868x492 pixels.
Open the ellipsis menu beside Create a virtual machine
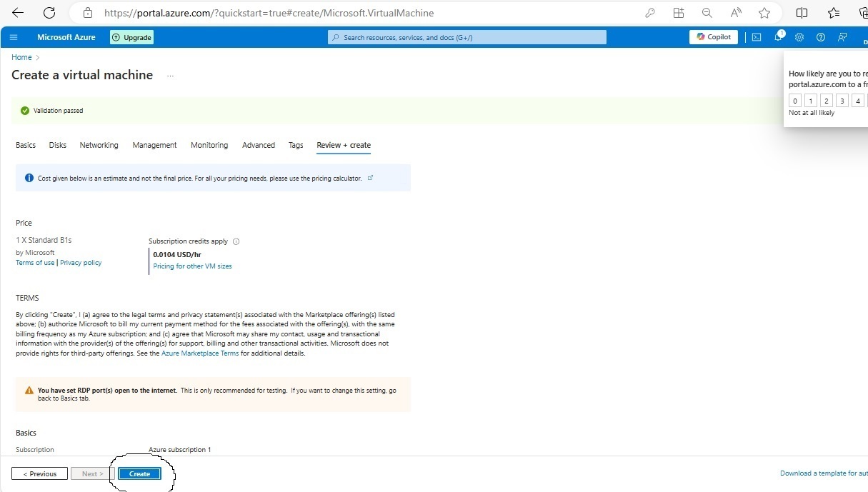pyautogui.click(x=170, y=76)
